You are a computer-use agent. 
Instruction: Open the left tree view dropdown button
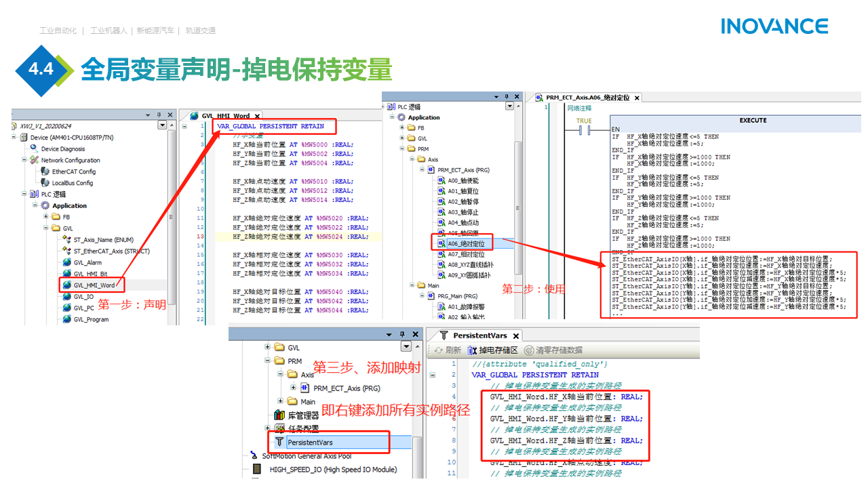(x=162, y=125)
